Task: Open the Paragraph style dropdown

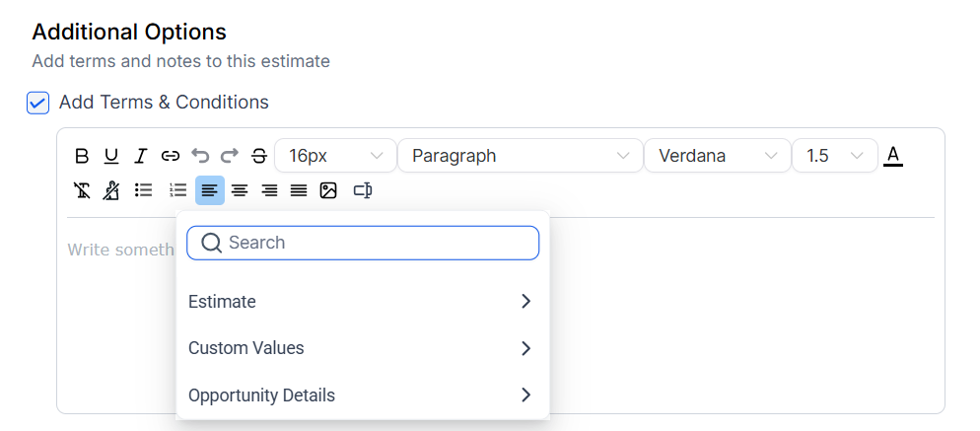Action: (x=520, y=156)
